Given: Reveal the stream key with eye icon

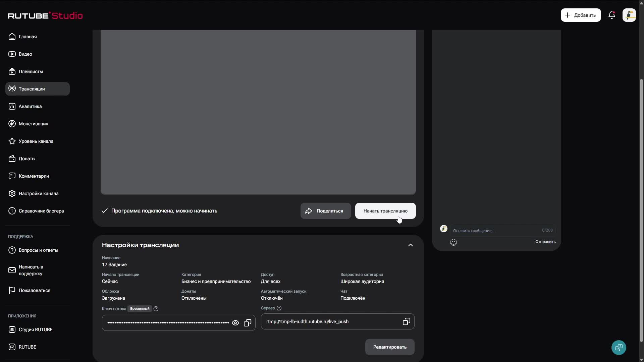Looking at the screenshot, I should [x=235, y=323].
